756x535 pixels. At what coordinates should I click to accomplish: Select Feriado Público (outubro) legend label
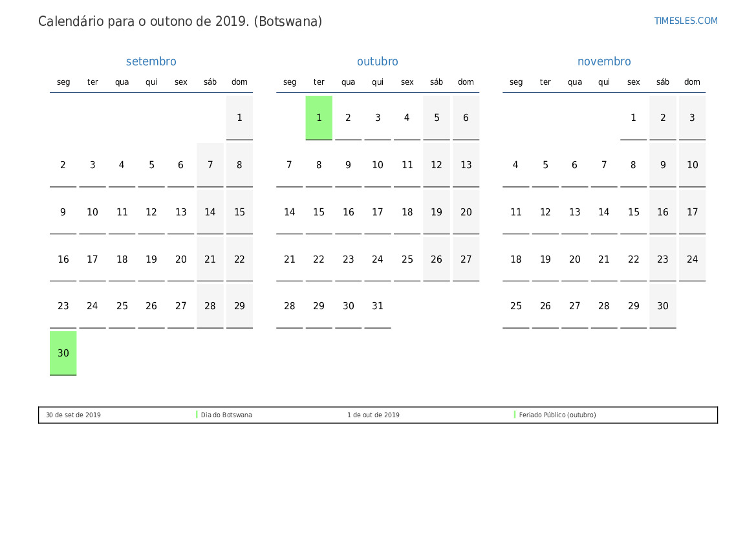tap(557, 415)
